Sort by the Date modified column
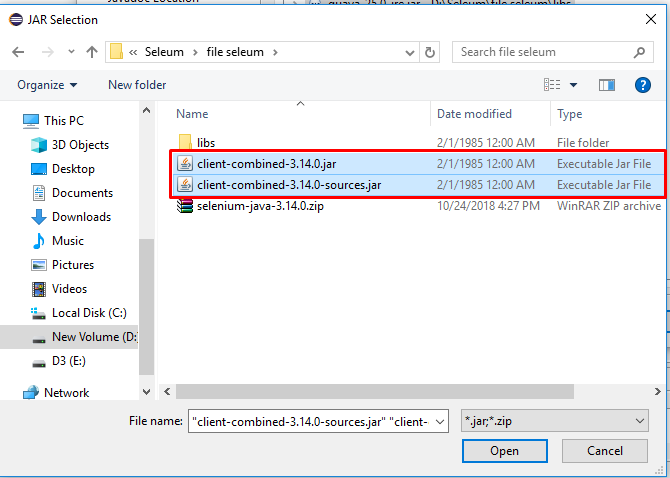670x478 pixels. tap(474, 114)
